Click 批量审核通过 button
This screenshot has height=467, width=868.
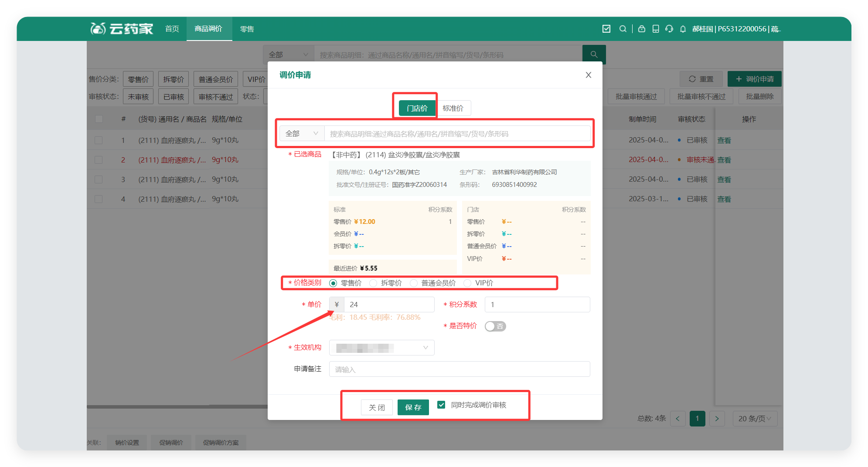(x=636, y=96)
